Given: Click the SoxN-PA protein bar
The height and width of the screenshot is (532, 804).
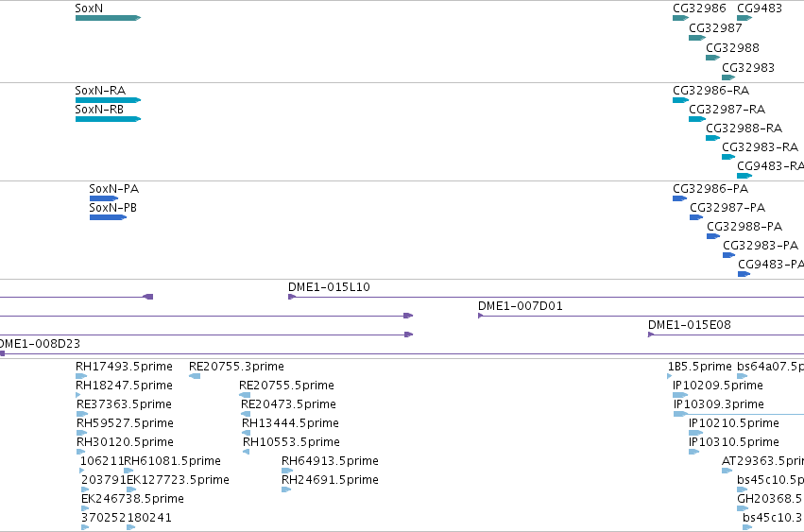Looking at the screenshot, I should 104,198.
